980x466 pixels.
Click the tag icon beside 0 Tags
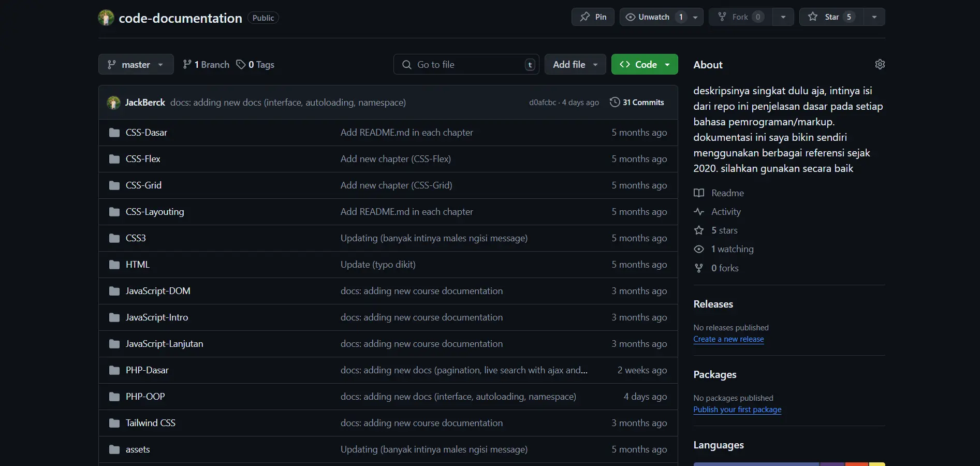point(241,64)
